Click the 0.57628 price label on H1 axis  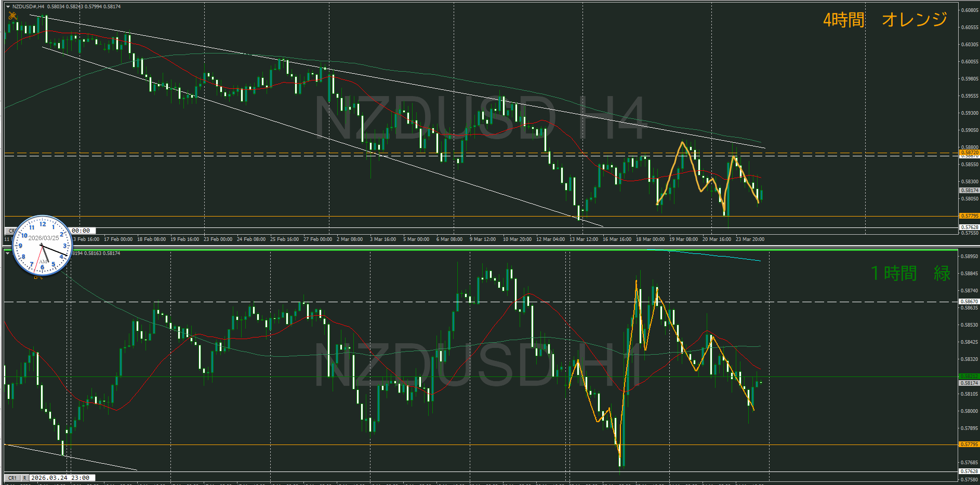pyautogui.click(x=969, y=471)
